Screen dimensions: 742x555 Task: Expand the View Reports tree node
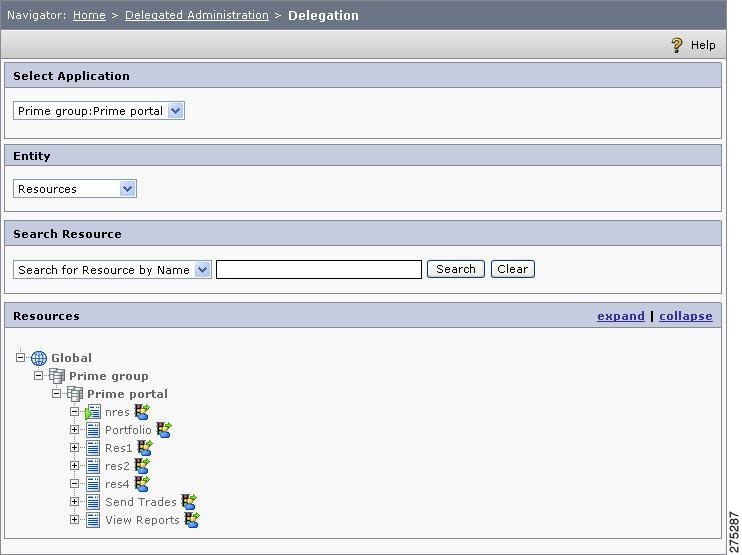[74, 520]
